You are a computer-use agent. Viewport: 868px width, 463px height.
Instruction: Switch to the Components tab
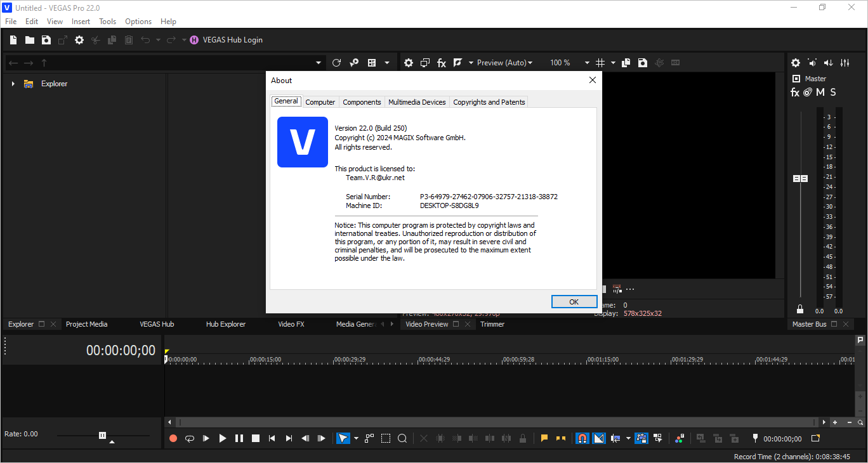pyautogui.click(x=362, y=101)
